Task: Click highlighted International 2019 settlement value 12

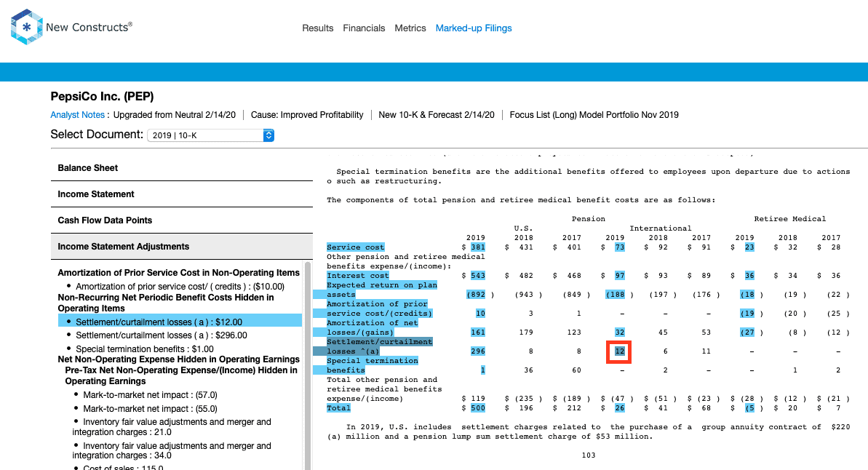Action: tap(619, 351)
